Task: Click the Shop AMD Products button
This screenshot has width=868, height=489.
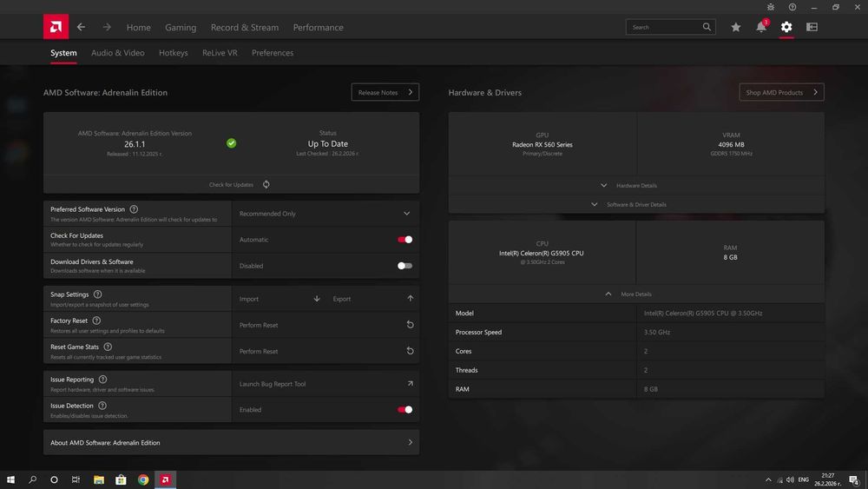Action: (781, 92)
